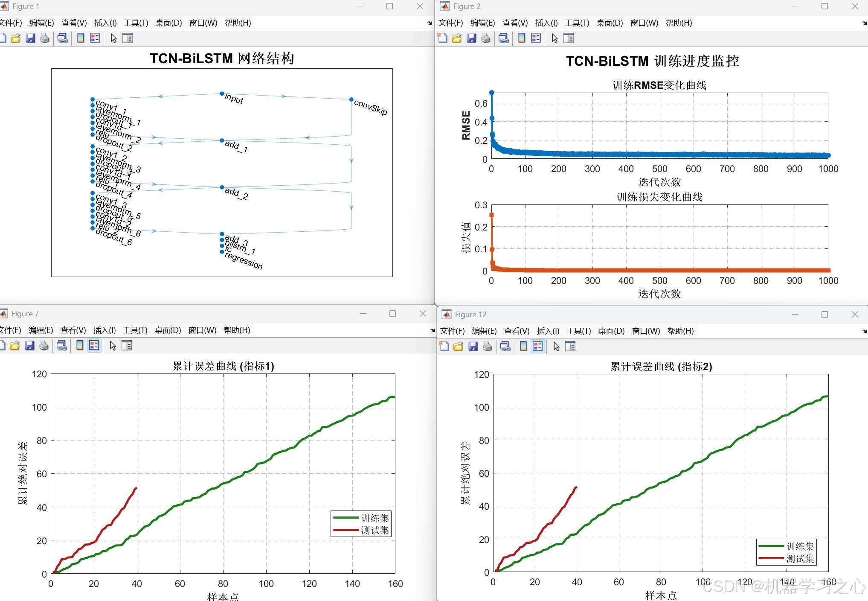Toggle Insert Legend off in Figure 7
This screenshot has height=601, width=868.
point(94,346)
